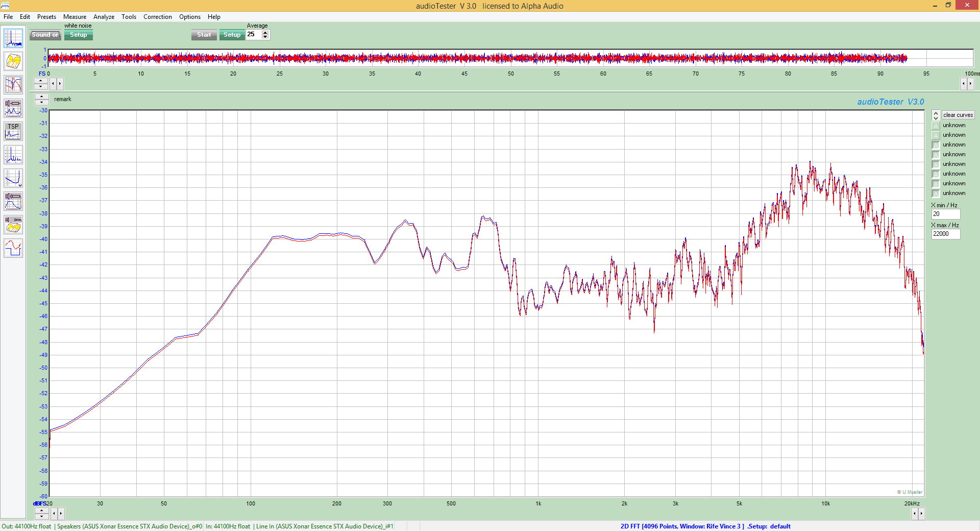Toggle the third 'A' curve slot button
This screenshot has height=531, width=980.
point(936,145)
